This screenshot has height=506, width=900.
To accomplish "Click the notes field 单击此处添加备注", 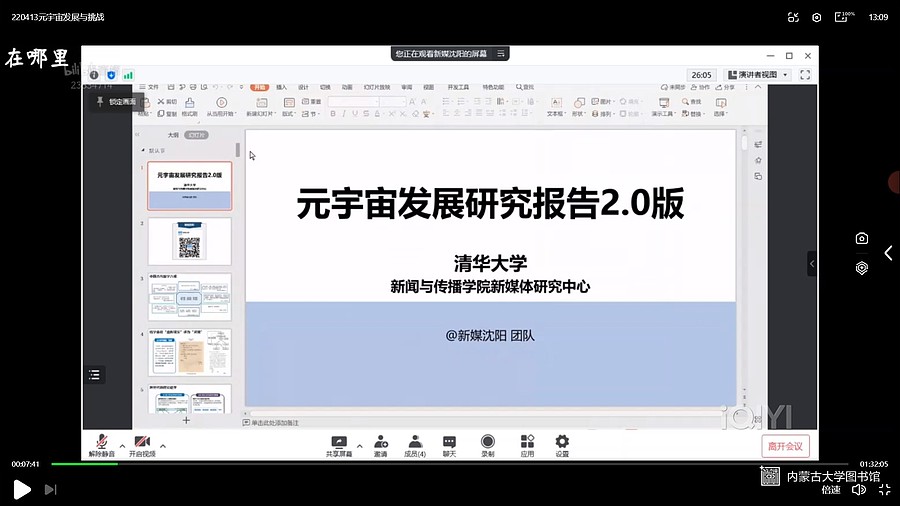I will (270, 423).
